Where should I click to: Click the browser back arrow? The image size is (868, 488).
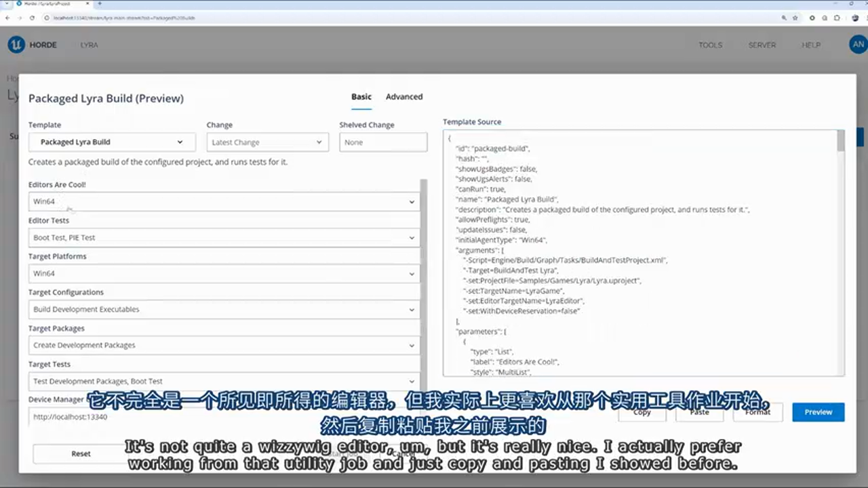point(7,18)
